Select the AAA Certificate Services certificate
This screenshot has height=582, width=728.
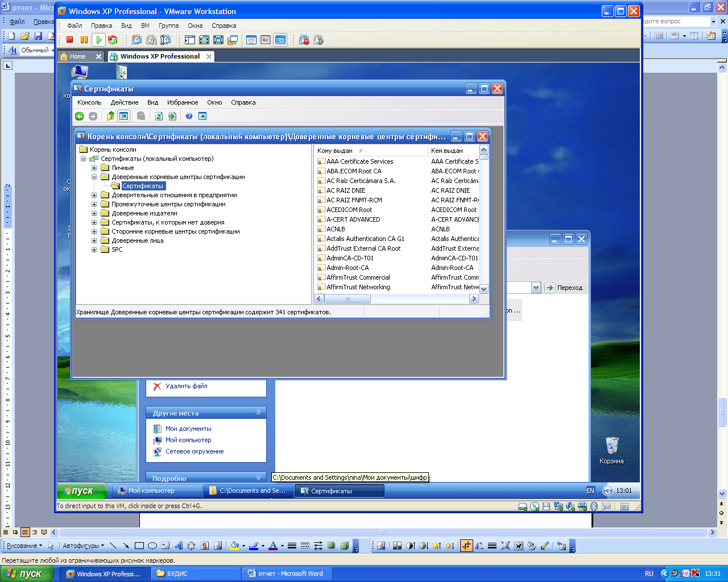pos(359,161)
